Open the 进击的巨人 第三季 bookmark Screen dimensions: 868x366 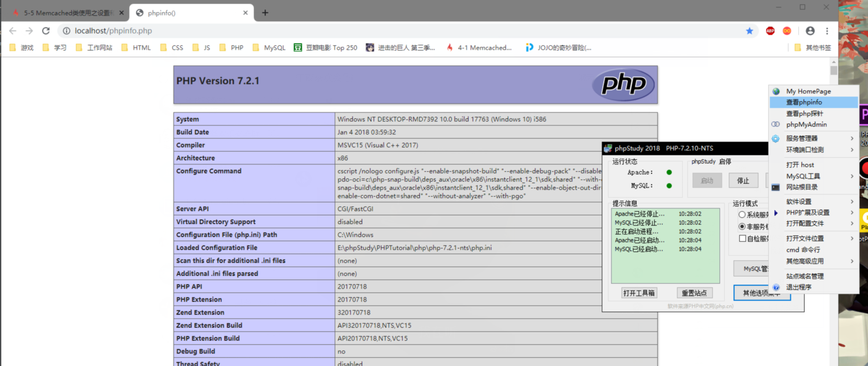[400, 48]
